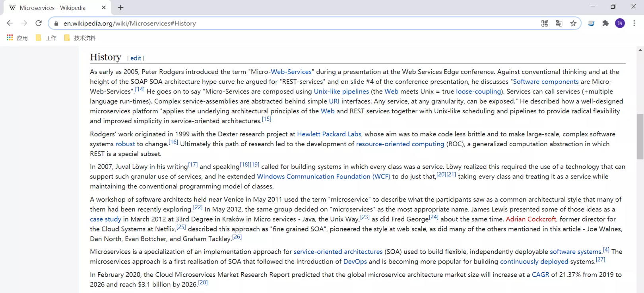Viewport: 644px width, 293px height.
Task: Open the Software components link
Action: click(546, 81)
